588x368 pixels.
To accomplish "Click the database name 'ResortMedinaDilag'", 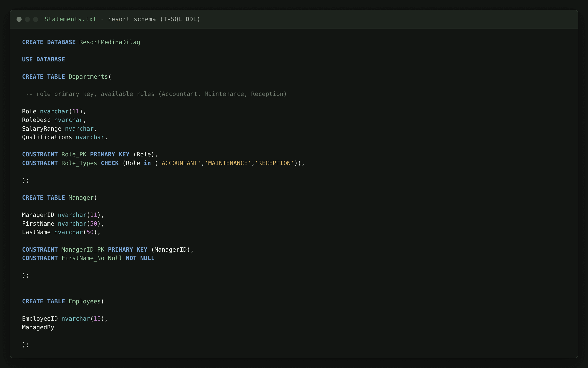I will tap(110, 42).
